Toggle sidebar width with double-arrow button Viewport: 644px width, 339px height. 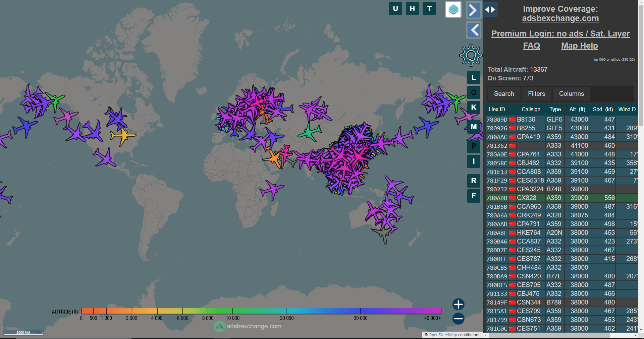490,9
